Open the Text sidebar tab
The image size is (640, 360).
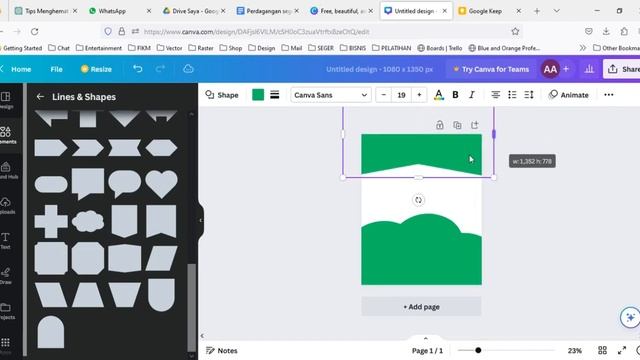coord(6,241)
